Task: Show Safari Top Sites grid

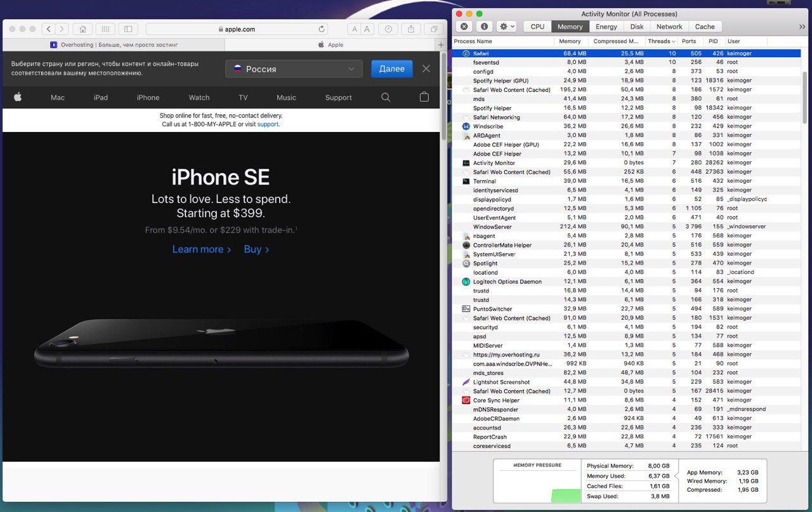Action: click(105, 29)
